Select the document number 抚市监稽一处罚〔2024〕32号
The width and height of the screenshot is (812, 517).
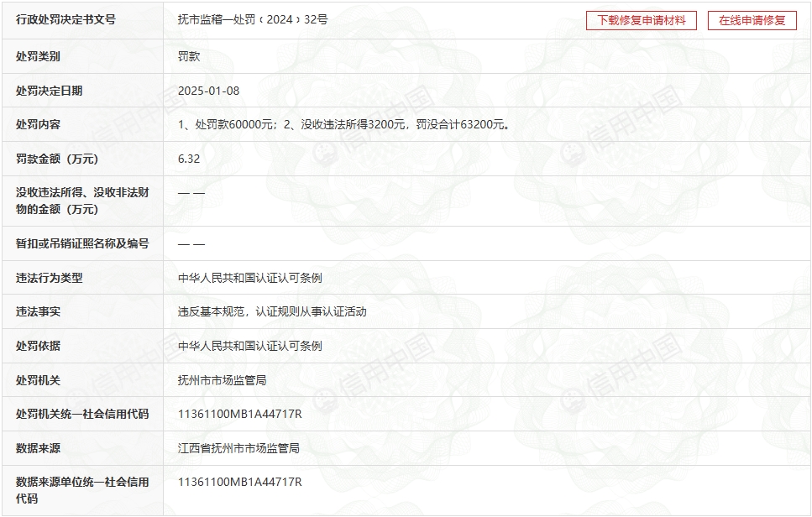[x=253, y=19]
